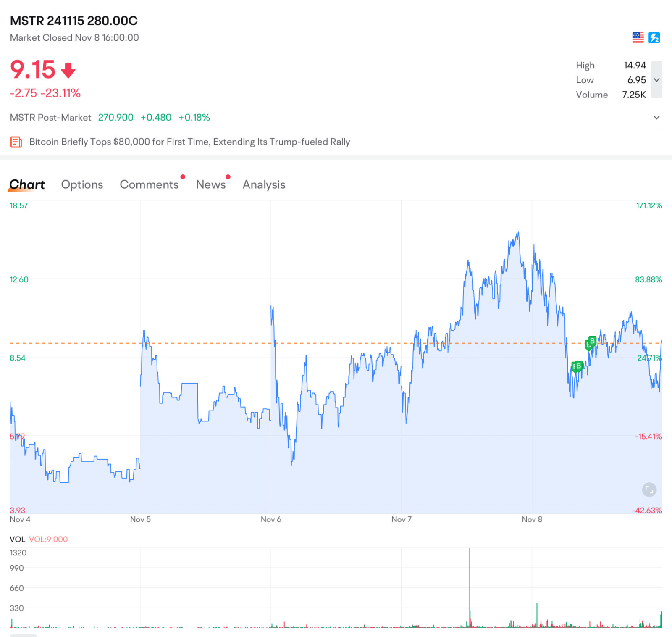Screen dimensions: 672x637
Task: Click the 1320 volume axis label
Action: [x=18, y=553]
